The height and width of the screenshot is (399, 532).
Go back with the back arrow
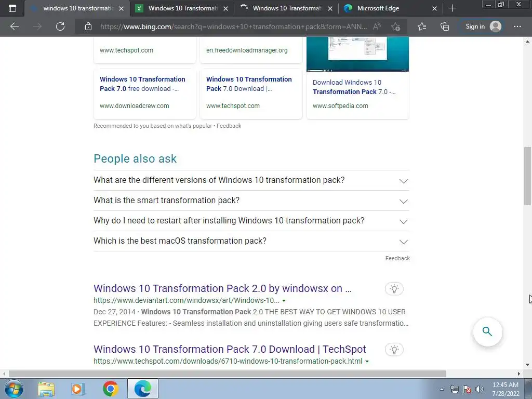[15, 26]
